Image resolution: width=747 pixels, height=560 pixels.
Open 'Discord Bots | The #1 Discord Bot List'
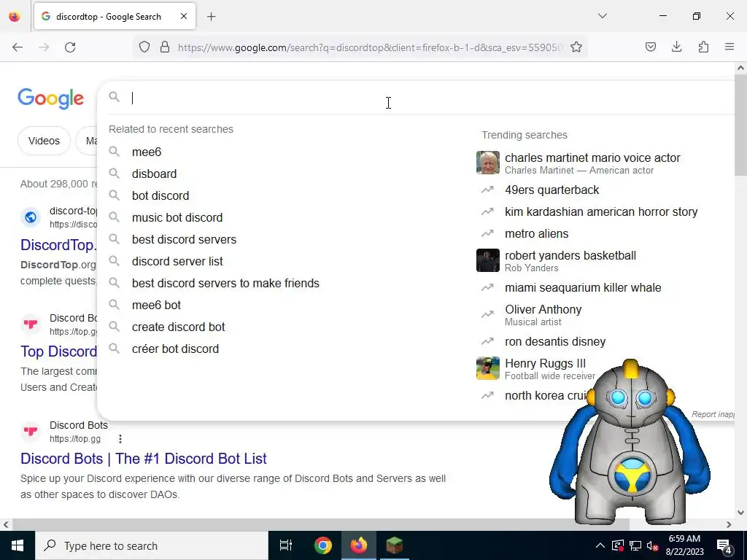pos(144,459)
